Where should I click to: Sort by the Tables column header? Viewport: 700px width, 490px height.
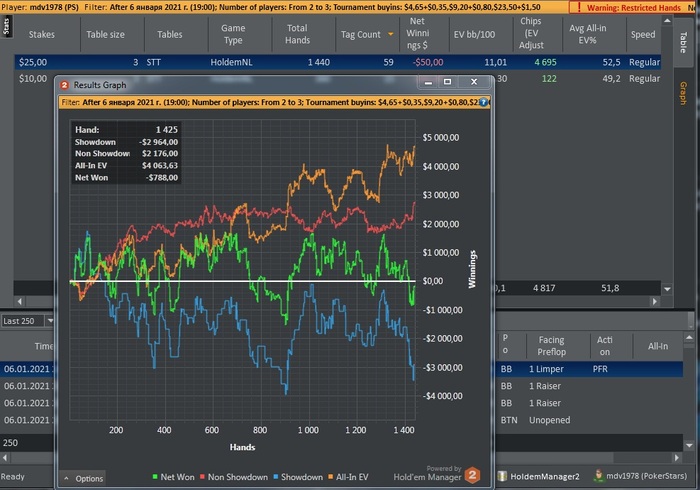coord(170,34)
